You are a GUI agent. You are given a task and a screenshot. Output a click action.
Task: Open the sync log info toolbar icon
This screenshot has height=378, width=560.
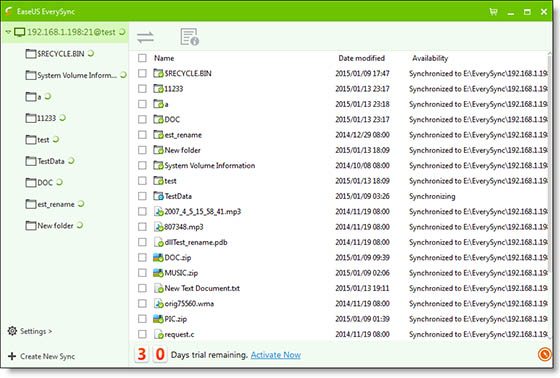pyautogui.click(x=189, y=37)
